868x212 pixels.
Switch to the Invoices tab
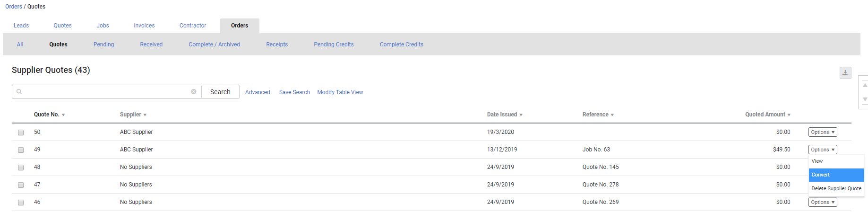[144, 26]
